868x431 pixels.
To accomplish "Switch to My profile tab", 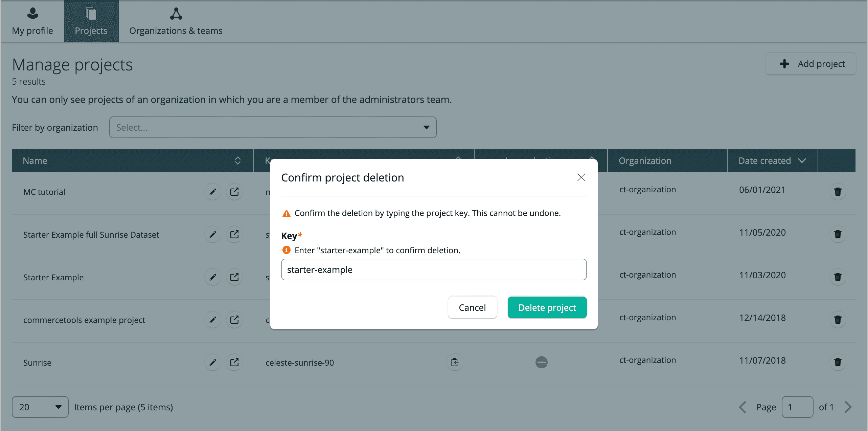I will coord(32,21).
